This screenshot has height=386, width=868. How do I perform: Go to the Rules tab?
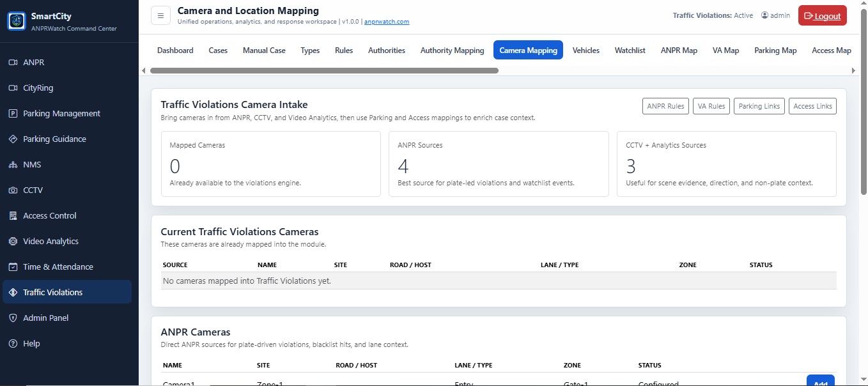(x=344, y=50)
